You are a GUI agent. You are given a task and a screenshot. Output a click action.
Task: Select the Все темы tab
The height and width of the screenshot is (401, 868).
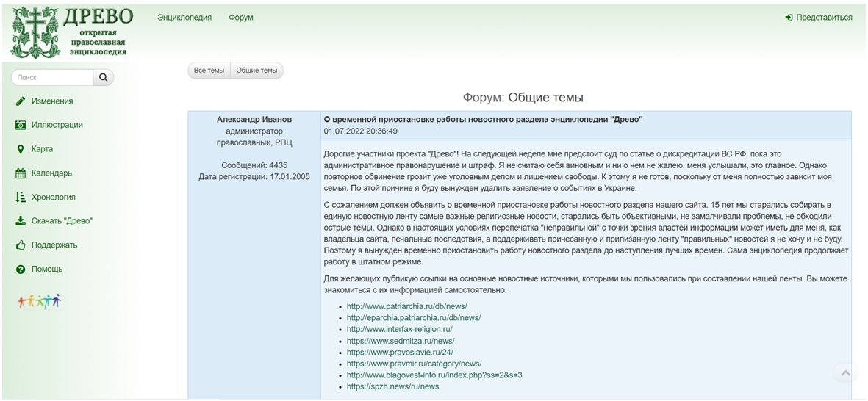(x=209, y=71)
